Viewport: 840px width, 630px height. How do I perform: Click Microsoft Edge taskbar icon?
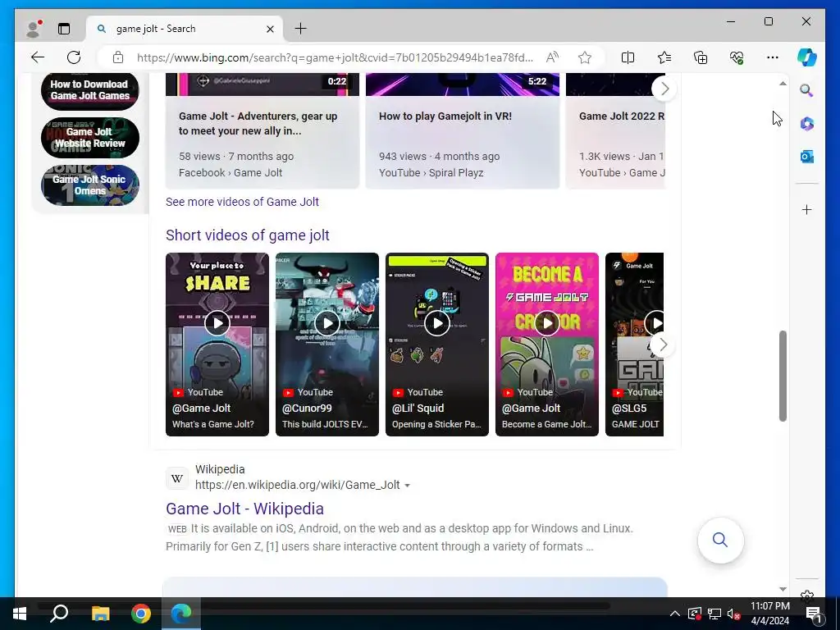181,614
